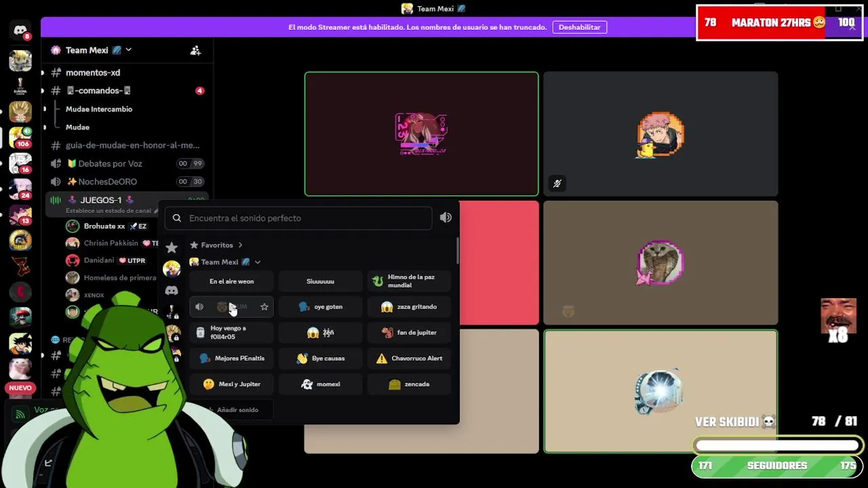Expand the Team Mexi server dropdown menu

click(128, 50)
